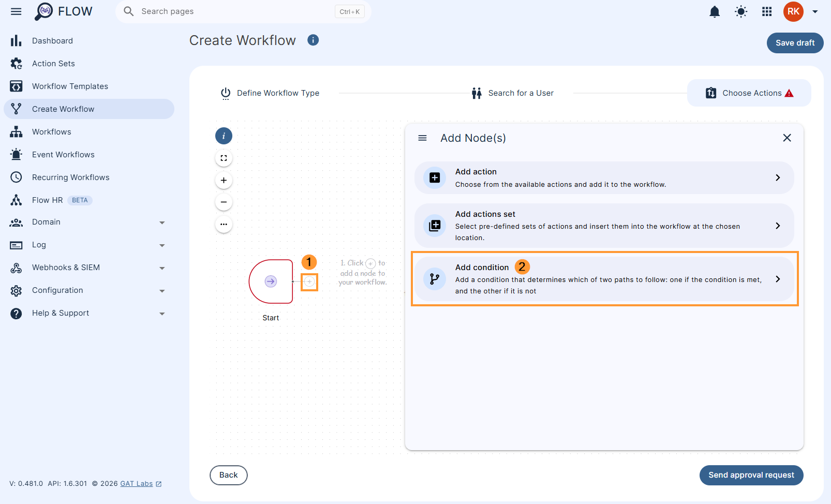Click the Add actions set row chevron
The height and width of the screenshot is (504, 831).
778,226
